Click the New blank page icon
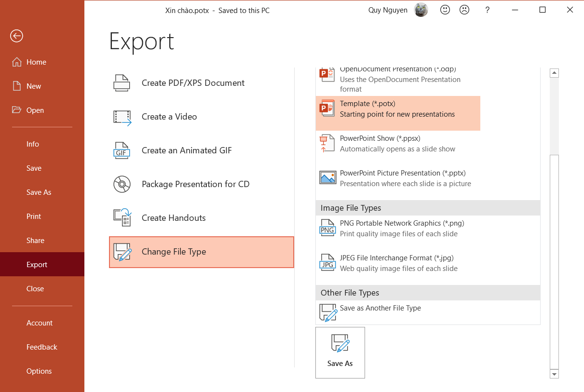The height and width of the screenshot is (392, 584). coord(17,86)
